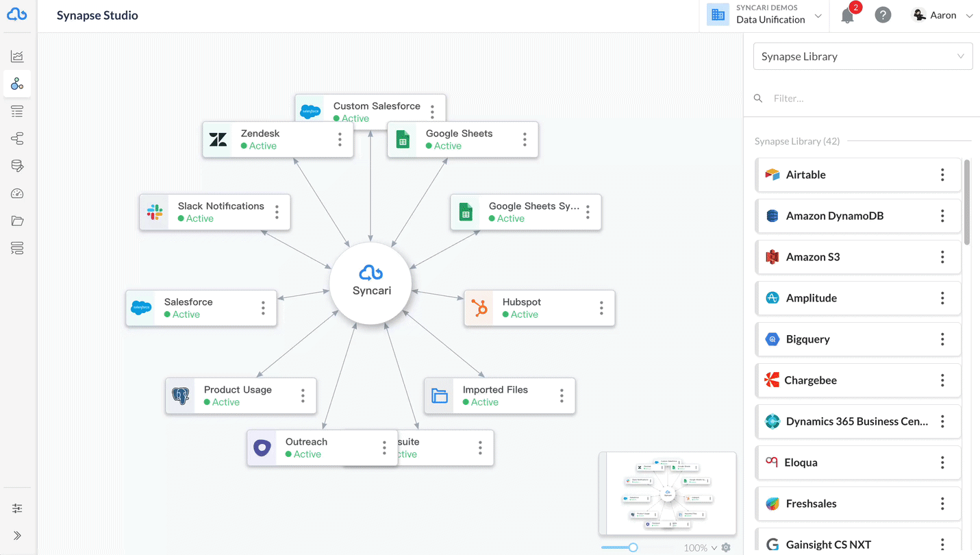
Task: Select the Amazon DynamoDB library item
Action: [858, 216]
